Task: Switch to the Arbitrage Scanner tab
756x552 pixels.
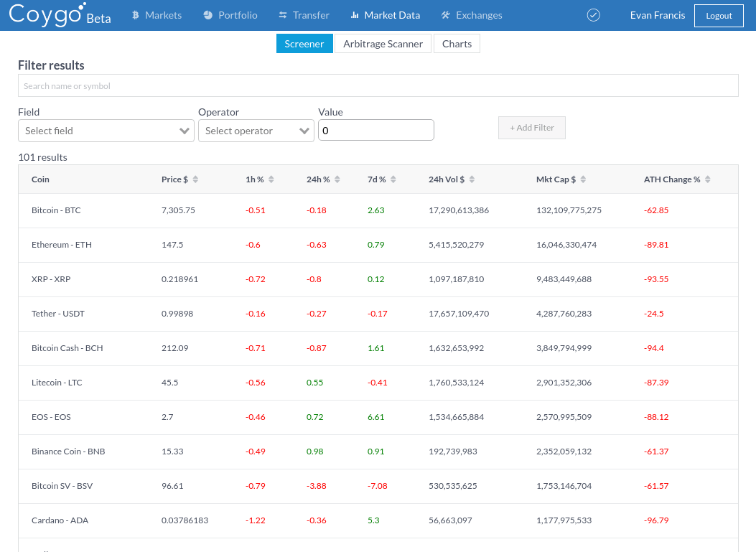Action: 383,44
